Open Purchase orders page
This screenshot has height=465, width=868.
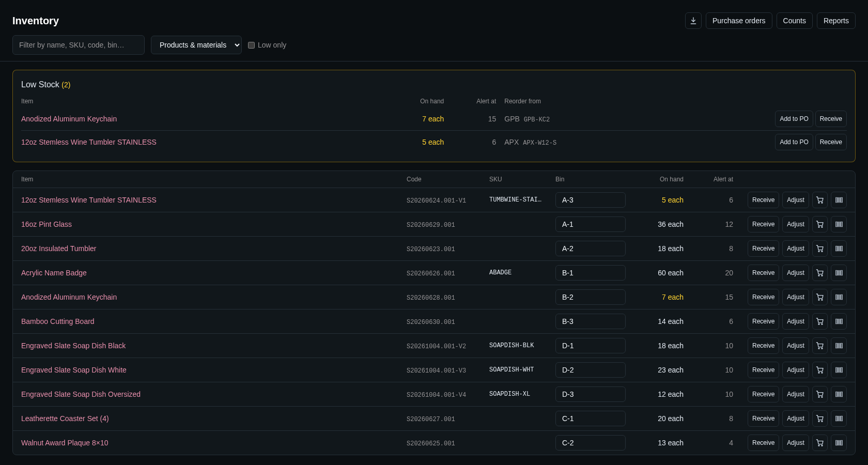[739, 21]
